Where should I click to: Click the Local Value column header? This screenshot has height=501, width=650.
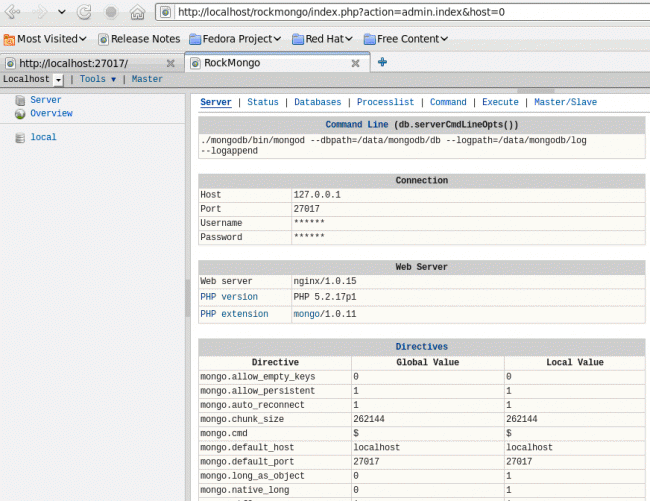pyautogui.click(x=575, y=363)
